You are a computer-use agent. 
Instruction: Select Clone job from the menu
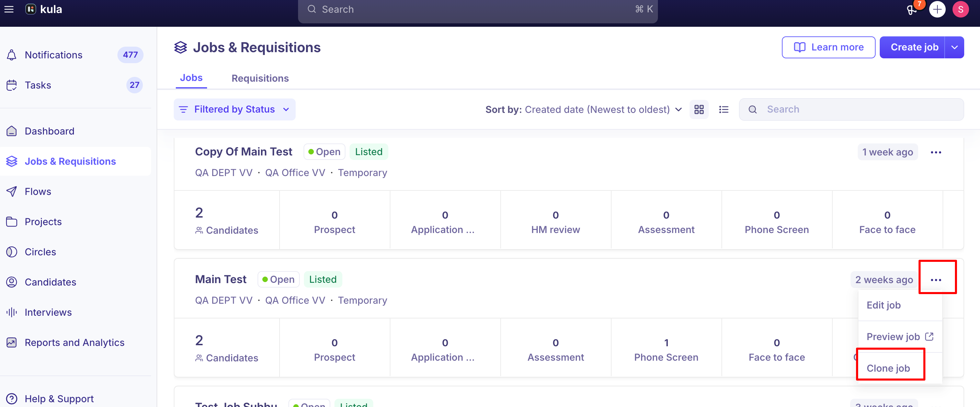(900, 368)
